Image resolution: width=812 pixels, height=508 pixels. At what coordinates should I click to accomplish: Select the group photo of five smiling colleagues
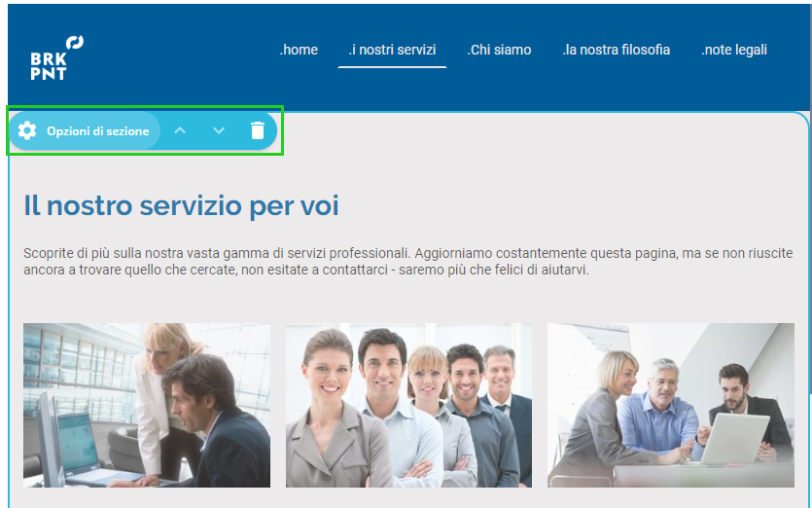click(x=408, y=406)
